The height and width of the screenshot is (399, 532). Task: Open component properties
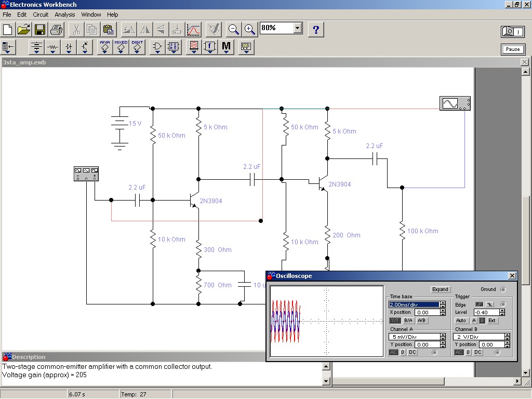coord(214,30)
